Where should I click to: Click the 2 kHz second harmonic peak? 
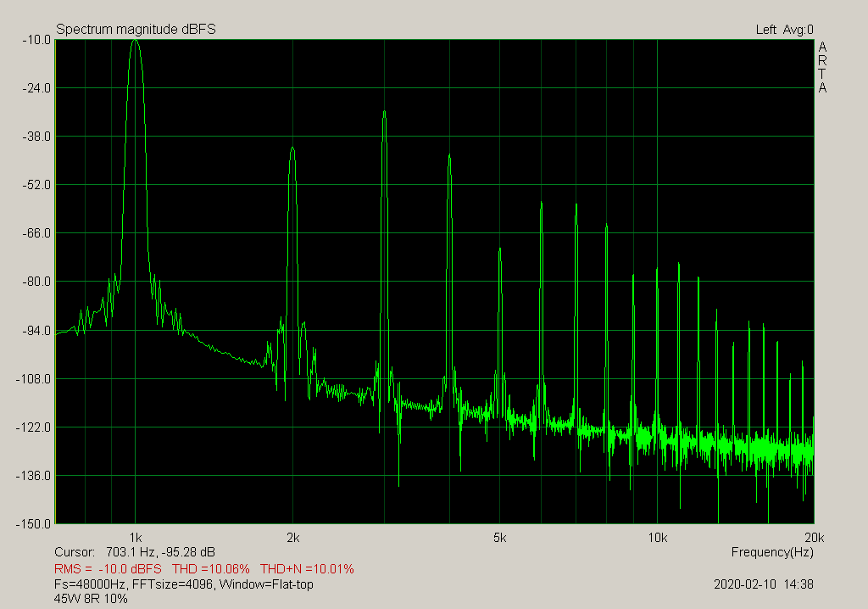(292, 148)
